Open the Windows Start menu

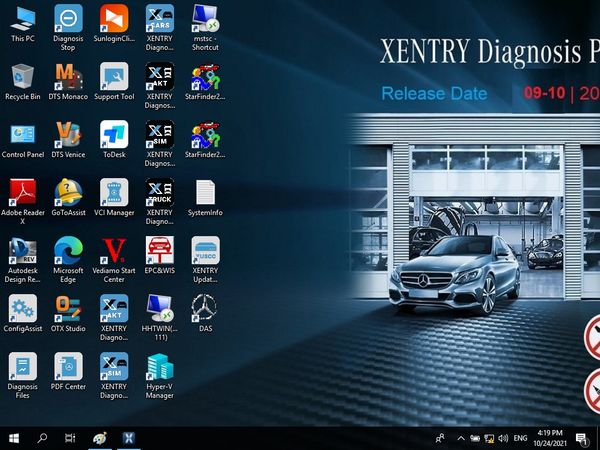point(14,438)
